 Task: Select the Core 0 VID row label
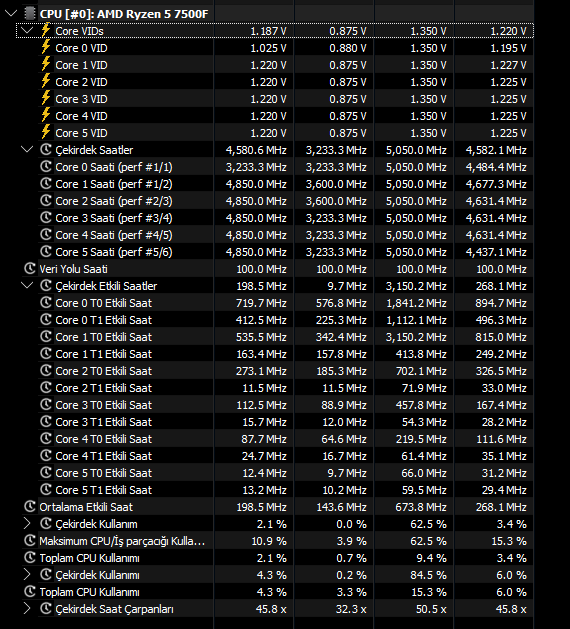click(x=81, y=48)
